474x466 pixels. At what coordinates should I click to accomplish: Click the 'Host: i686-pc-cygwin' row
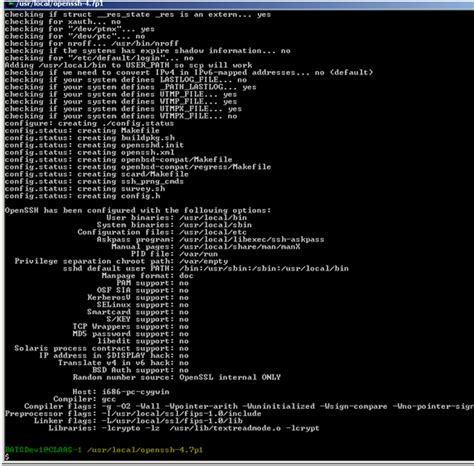point(121,392)
